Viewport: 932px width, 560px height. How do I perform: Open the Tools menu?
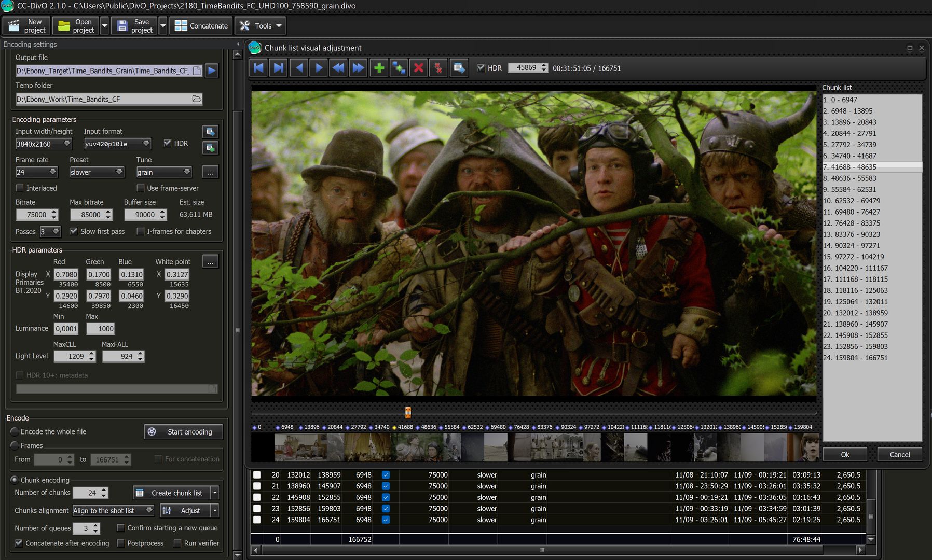click(261, 25)
